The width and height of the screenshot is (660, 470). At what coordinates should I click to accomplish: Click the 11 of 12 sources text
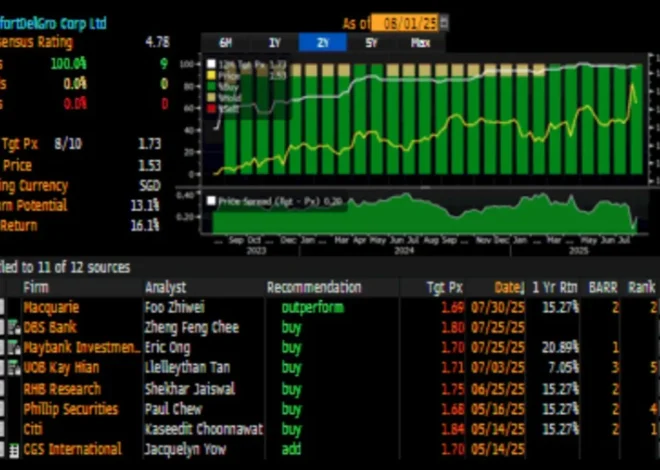tap(84, 268)
